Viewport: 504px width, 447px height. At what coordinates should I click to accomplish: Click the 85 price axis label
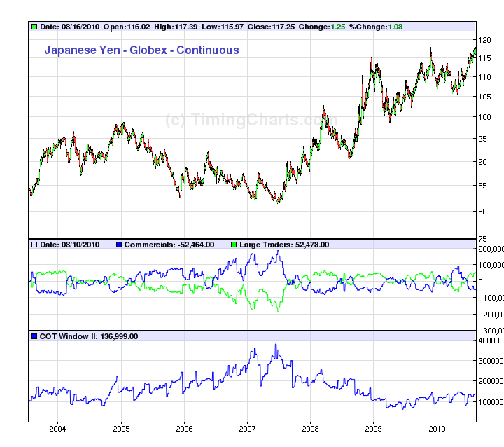482,186
